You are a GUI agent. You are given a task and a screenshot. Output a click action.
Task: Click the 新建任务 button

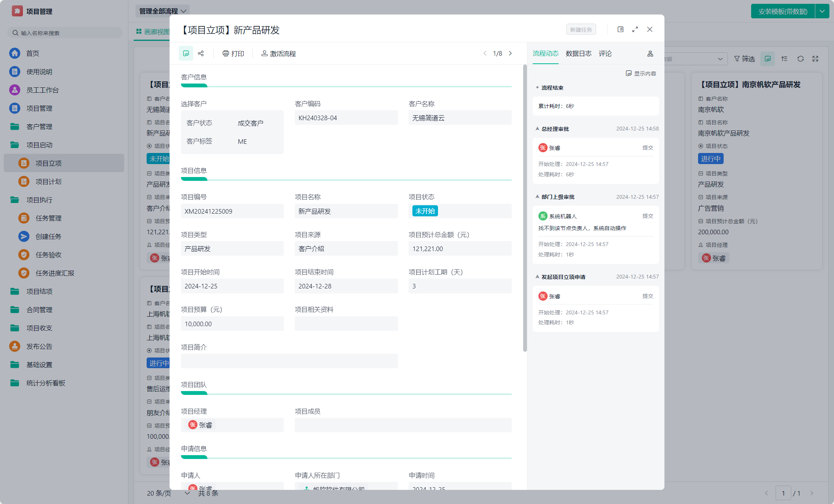[581, 29]
